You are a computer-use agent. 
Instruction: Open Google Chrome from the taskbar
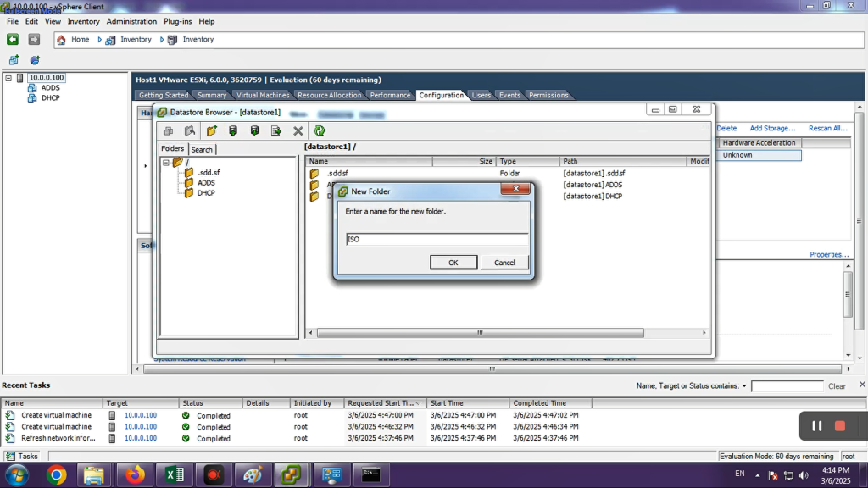coord(56,474)
